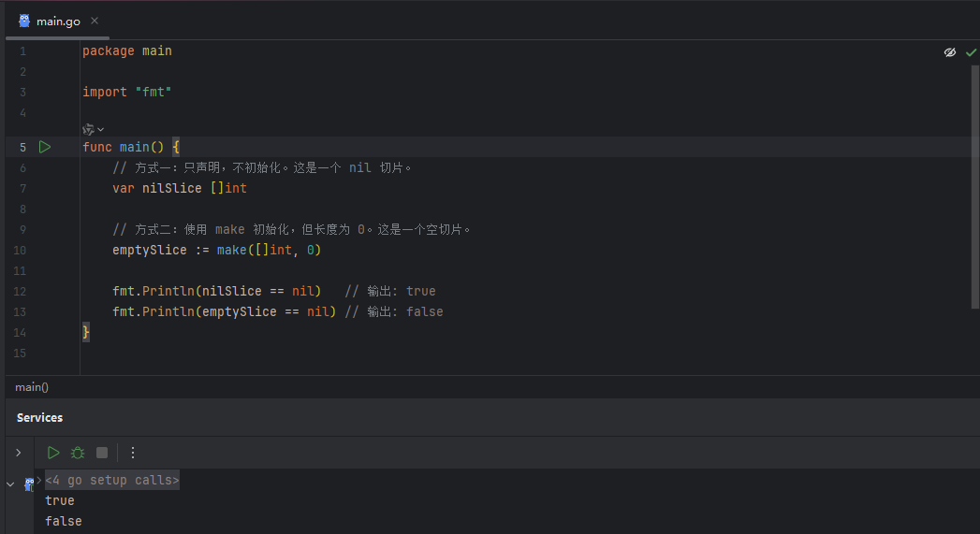Click the green Run button in Services
Viewport: 980px width, 534px height.
coord(53,453)
